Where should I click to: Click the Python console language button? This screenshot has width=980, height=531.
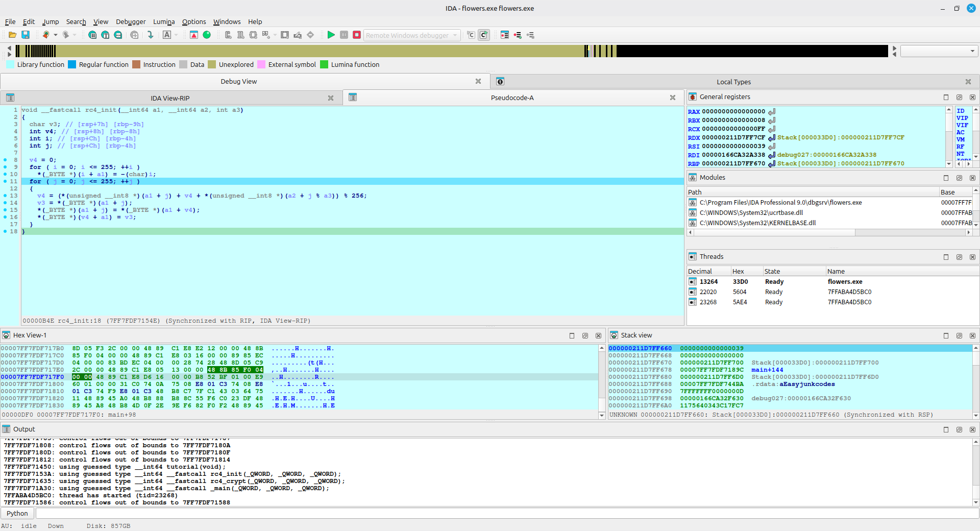click(x=17, y=513)
